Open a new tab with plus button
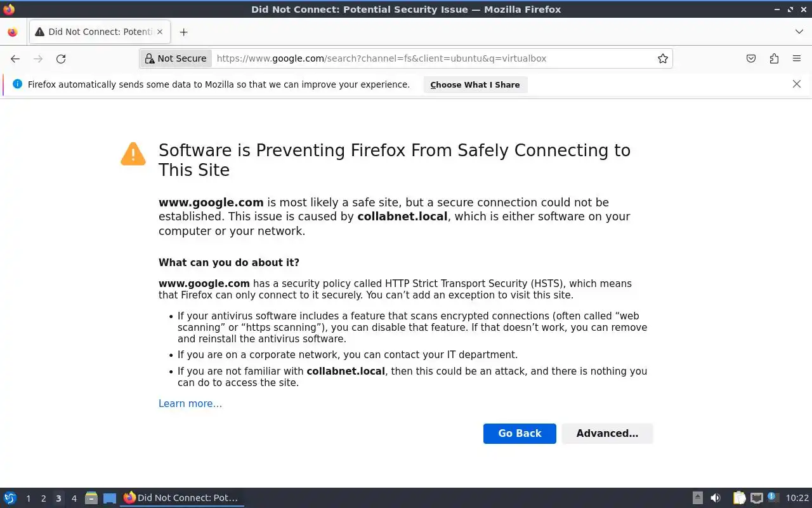 pyautogui.click(x=183, y=32)
